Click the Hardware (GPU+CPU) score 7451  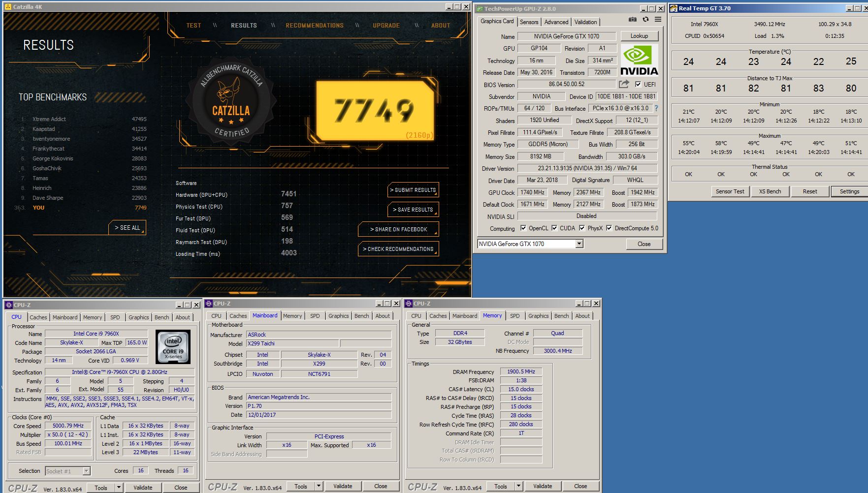[x=289, y=194]
